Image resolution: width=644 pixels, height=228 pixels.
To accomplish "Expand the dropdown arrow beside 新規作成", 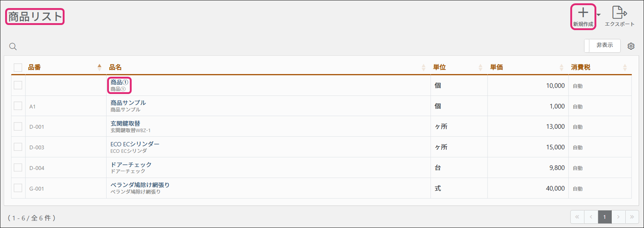I will [x=599, y=15].
